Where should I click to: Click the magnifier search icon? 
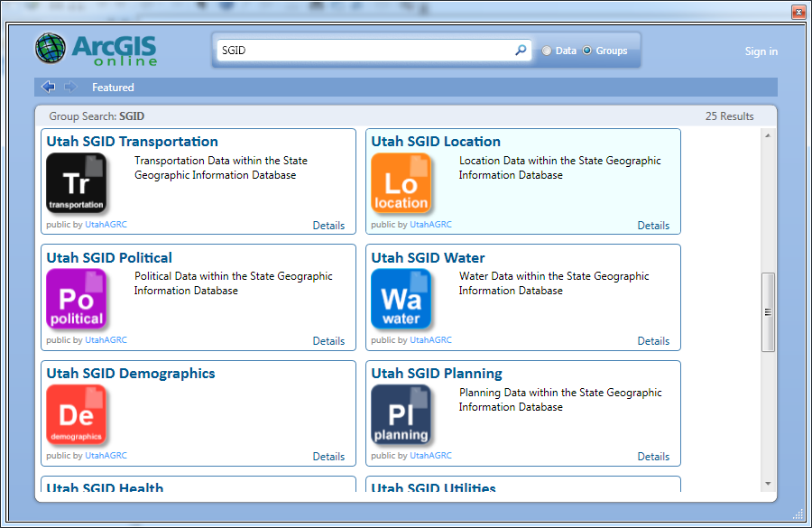pyautogui.click(x=521, y=51)
